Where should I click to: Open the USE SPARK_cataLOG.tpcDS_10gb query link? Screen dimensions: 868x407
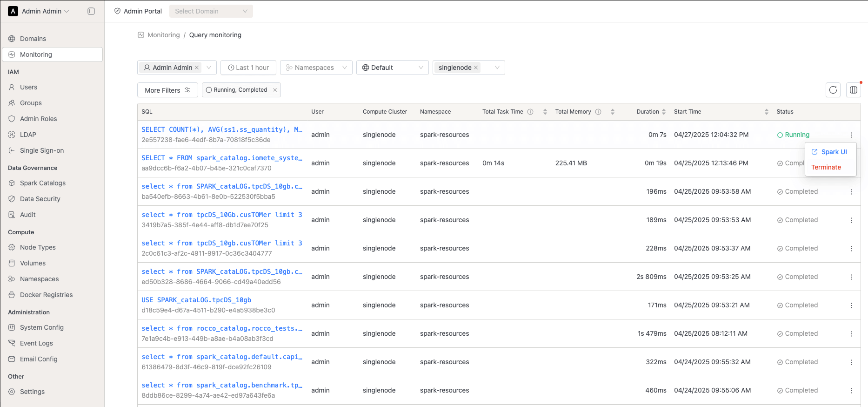coord(196,300)
